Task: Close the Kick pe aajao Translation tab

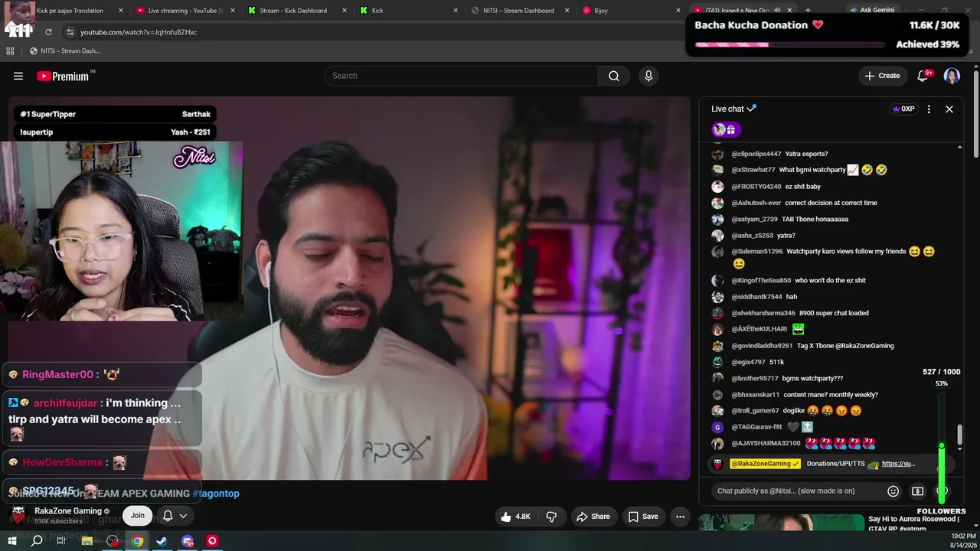Action: pyautogui.click(x=121, y=11)
